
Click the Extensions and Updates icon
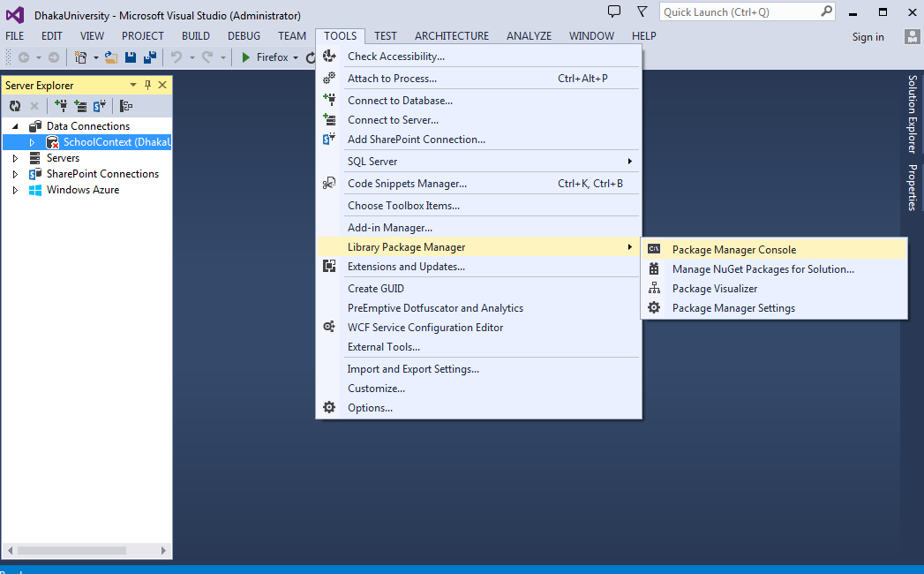329,266
